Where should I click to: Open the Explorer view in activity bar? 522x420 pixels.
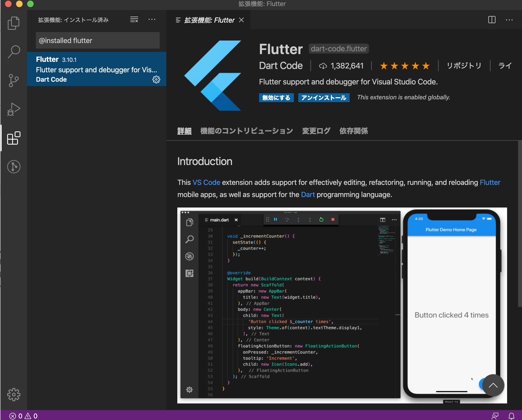pos(14,23)
